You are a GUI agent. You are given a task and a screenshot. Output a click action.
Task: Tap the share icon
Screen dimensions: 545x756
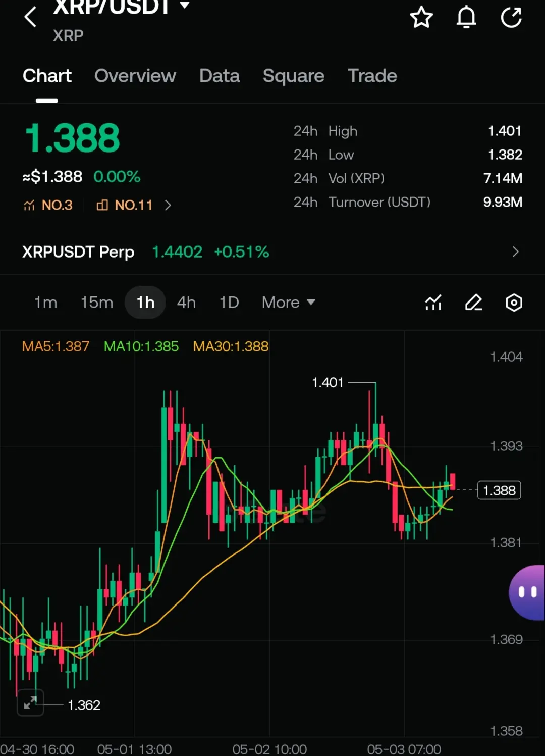point(511,17)
